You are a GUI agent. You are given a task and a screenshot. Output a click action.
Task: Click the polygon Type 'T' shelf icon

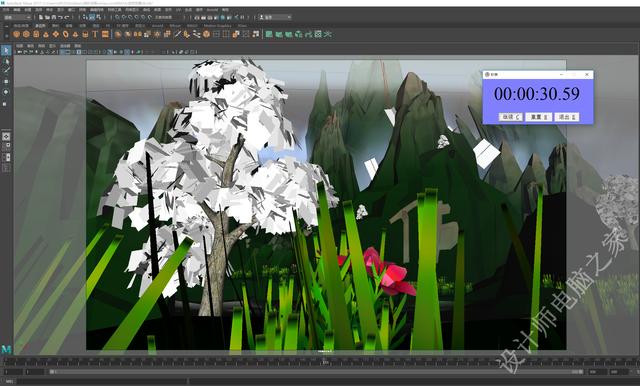95,35
